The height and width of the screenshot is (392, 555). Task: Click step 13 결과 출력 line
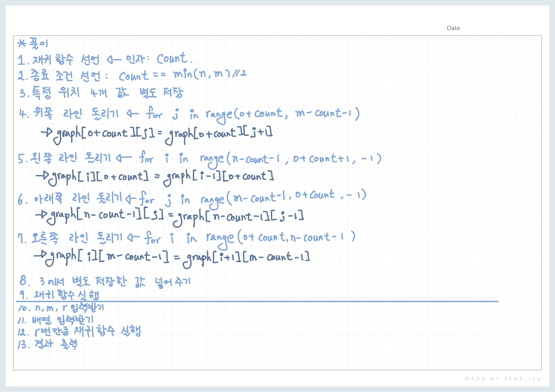point(48,344)
